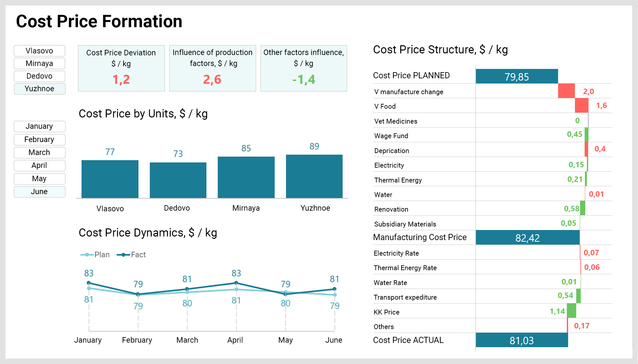Click the Thermal Energy row label

pos(398,180)
